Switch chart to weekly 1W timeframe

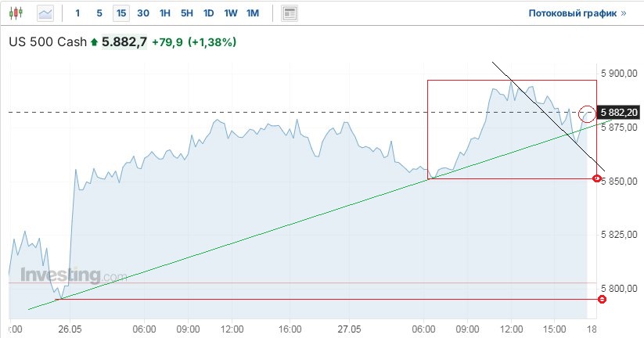(230, 13)
